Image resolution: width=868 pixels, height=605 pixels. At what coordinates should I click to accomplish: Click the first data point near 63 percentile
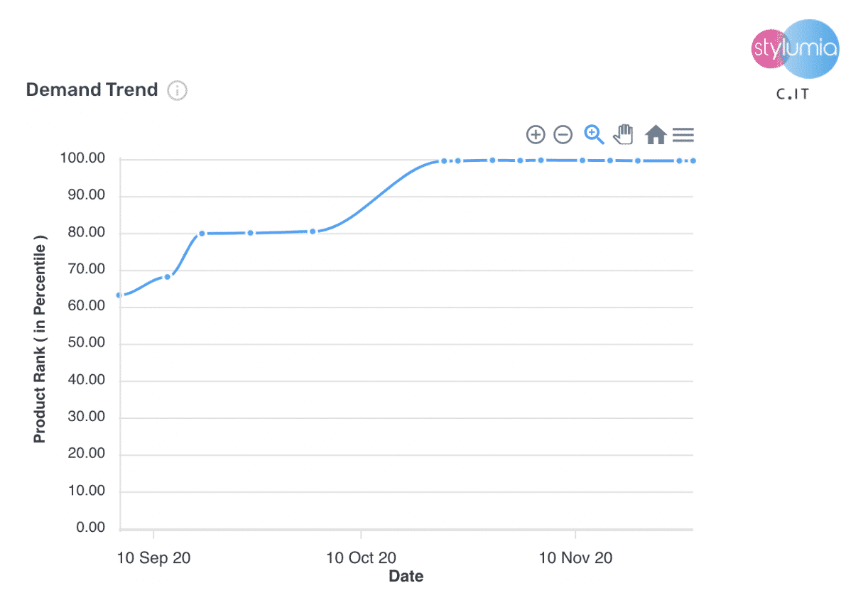click(120, 295)
